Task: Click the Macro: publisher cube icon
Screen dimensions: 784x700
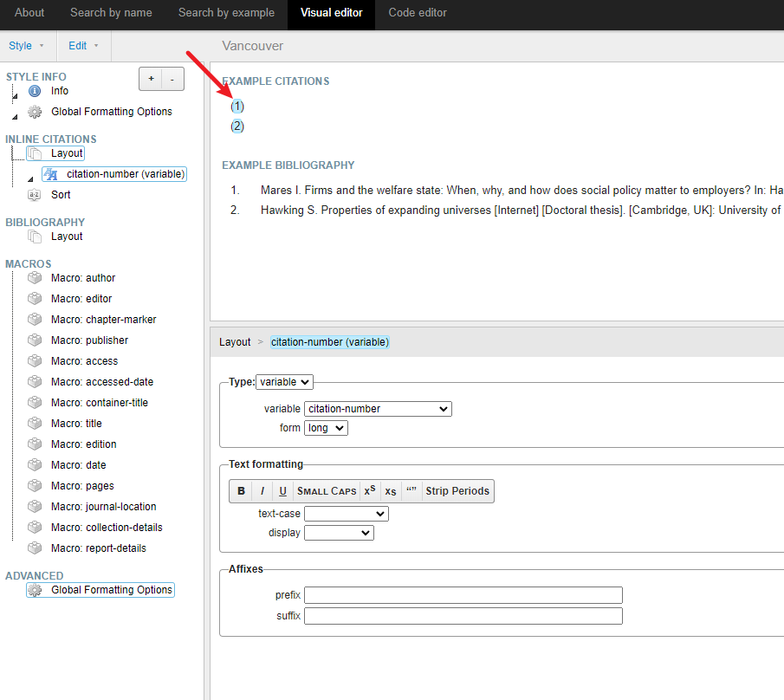Action: (x=35, y=340)
